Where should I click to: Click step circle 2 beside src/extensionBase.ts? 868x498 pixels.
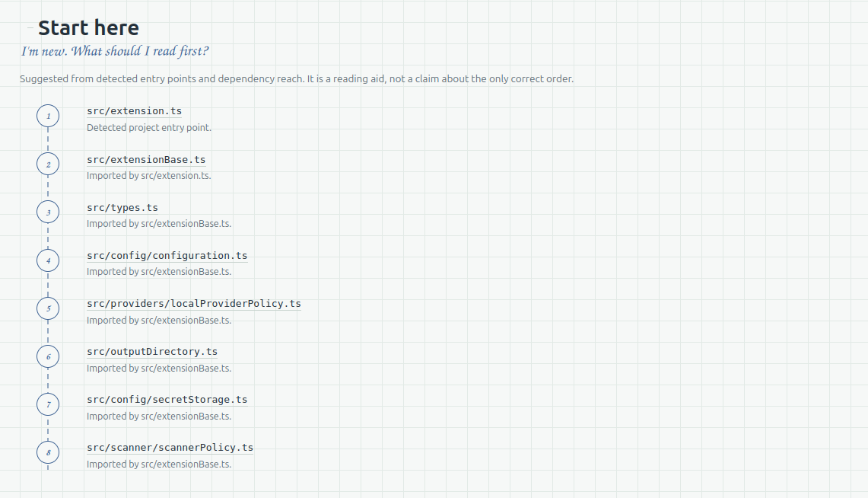click(x=48, y=164)
